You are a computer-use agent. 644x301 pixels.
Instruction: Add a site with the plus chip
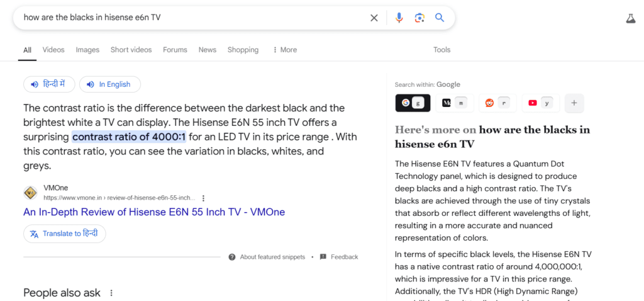(574, 103)
